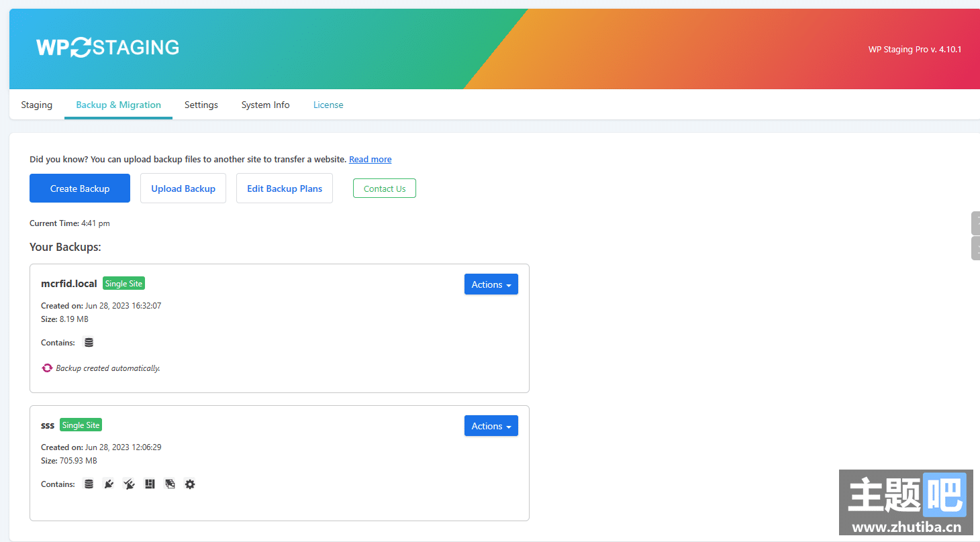980x542 pixels.
Task: Click Single Site badge next to mcrfid.local
Action: 124,284
